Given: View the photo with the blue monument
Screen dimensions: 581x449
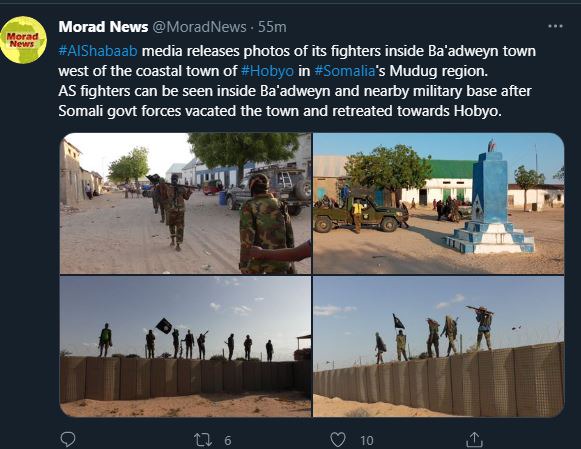Looking at the screenshot, I should 439,203.
